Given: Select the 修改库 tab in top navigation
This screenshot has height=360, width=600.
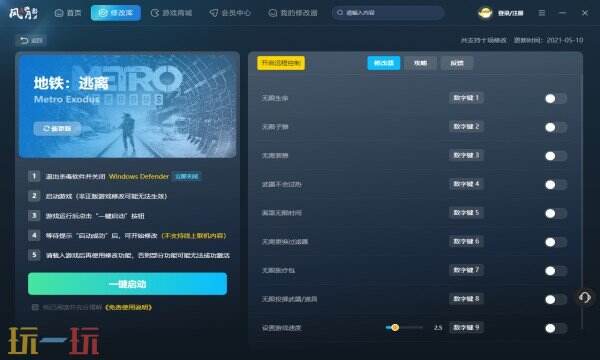Looking at the screenshot, I should (x=116, y=13).
